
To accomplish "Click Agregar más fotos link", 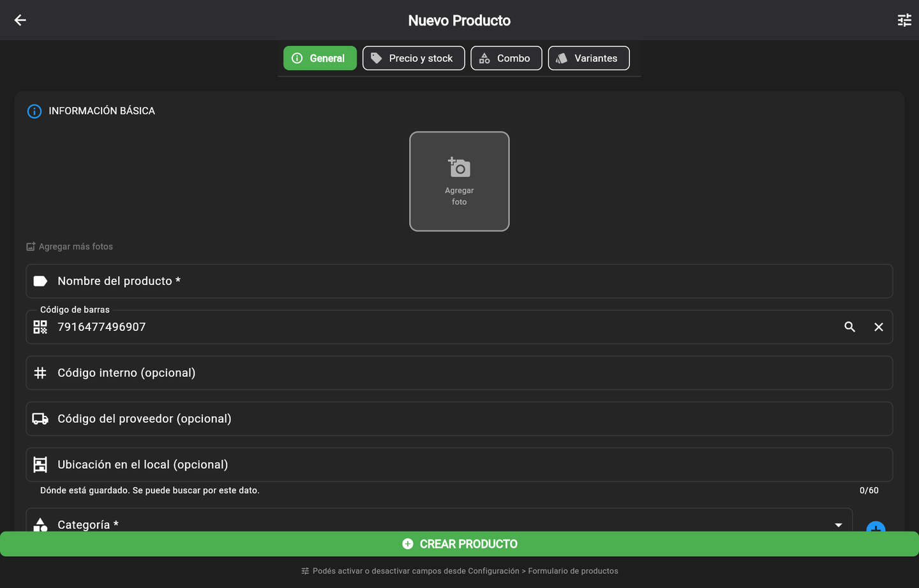I will click(70, 246).
